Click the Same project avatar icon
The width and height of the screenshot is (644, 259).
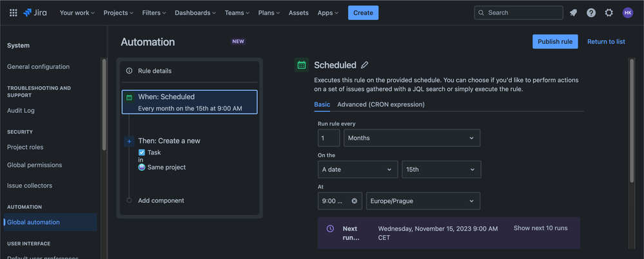142,167
